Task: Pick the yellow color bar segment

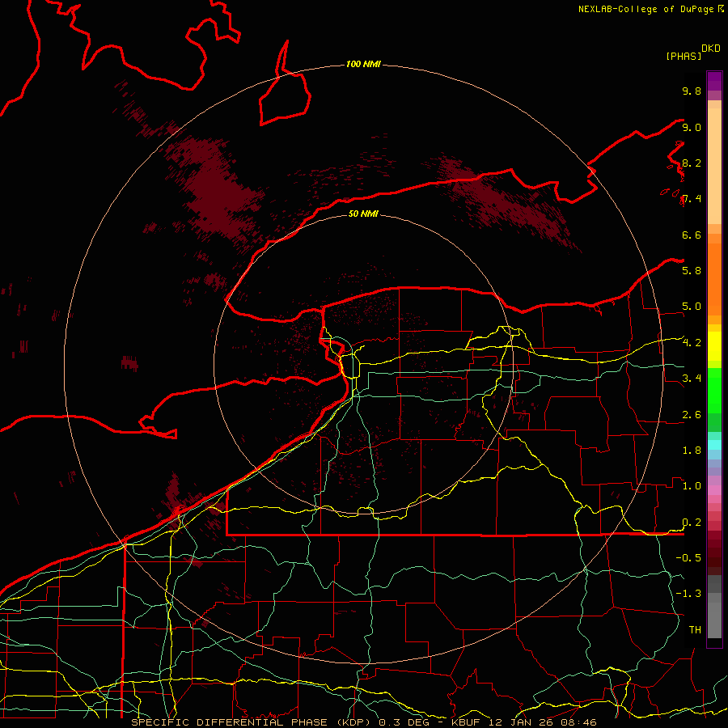Action: pyautogui.click(x=714, y=346)
